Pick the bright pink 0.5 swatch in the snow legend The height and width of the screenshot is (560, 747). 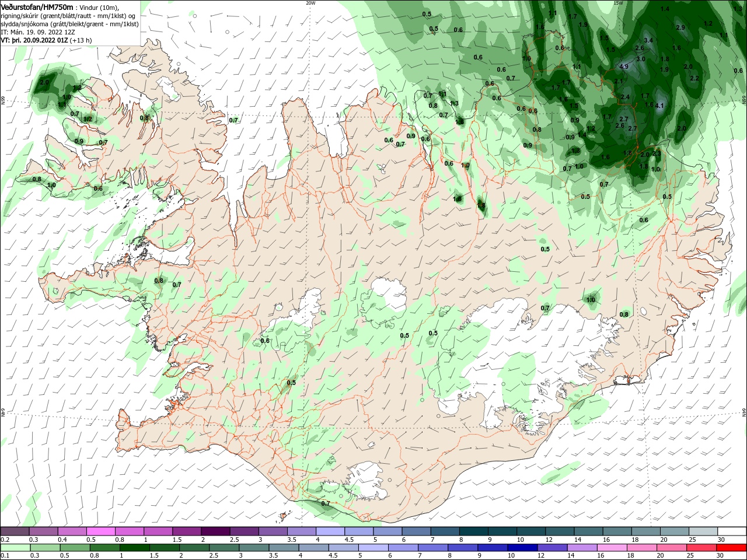[100, 531]
